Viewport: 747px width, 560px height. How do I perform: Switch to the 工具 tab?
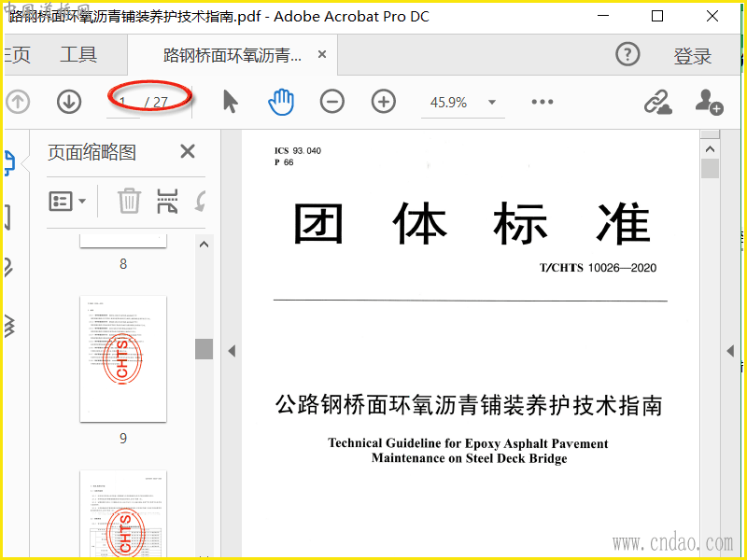[79, 55]
